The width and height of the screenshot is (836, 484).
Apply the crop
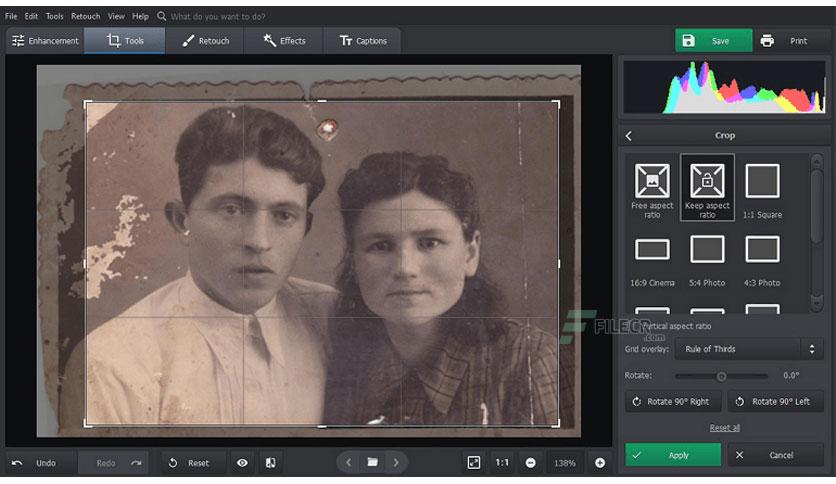(673, 455)
